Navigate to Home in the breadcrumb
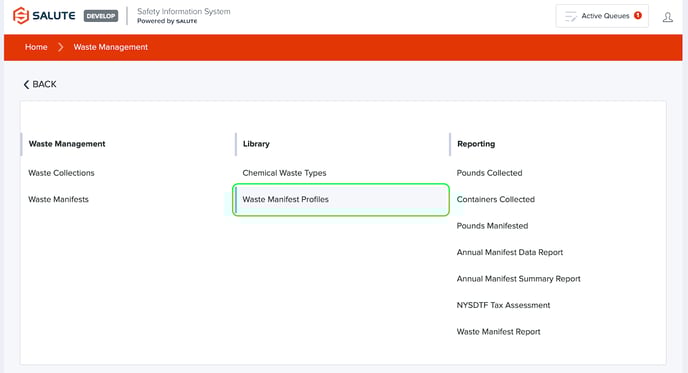688x373 pixels. click(x=36, y=47)
